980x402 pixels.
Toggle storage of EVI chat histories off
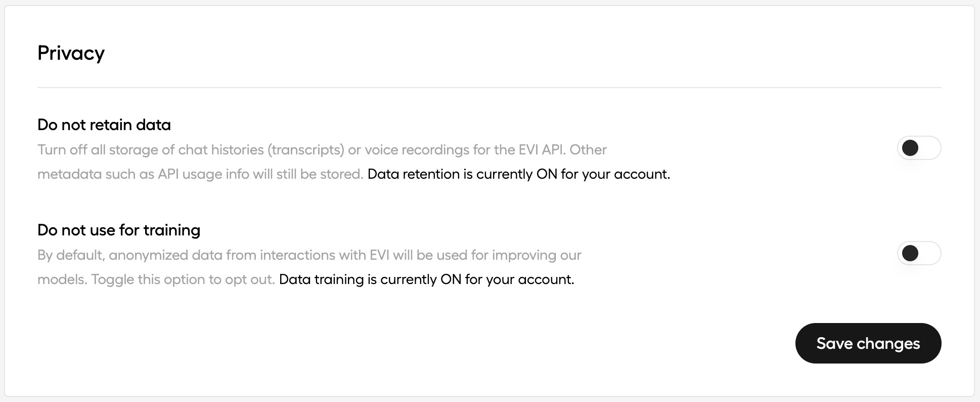[x=918, y=148]
